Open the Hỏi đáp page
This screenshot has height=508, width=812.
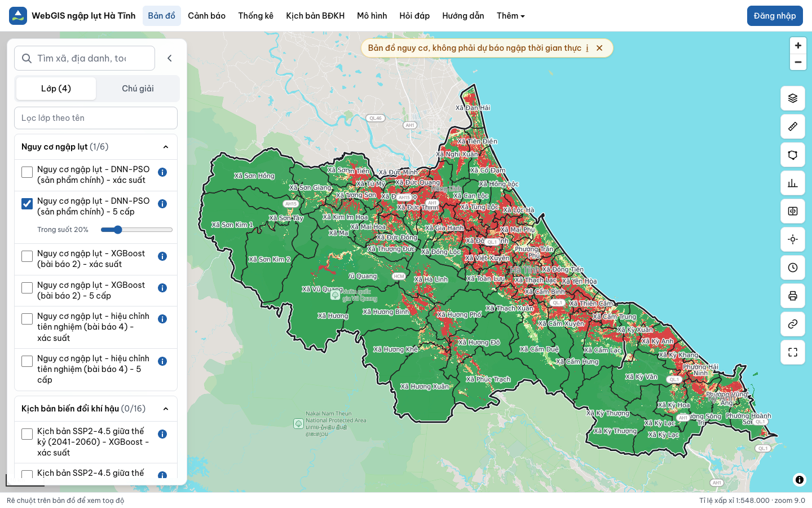pos(414,16)
